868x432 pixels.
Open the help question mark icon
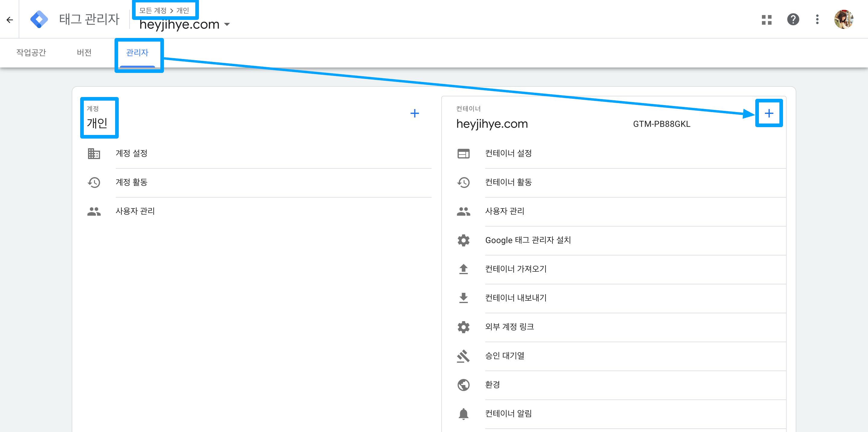click(793, 20)
